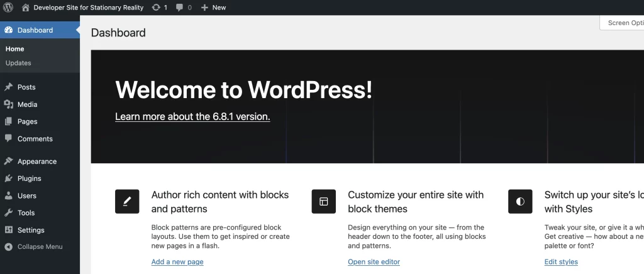Open the Pages menu

click(40, 121)
